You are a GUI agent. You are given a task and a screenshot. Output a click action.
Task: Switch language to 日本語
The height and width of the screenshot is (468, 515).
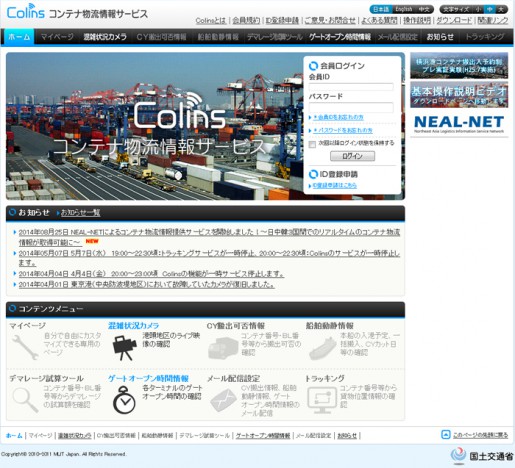[381, 9]
